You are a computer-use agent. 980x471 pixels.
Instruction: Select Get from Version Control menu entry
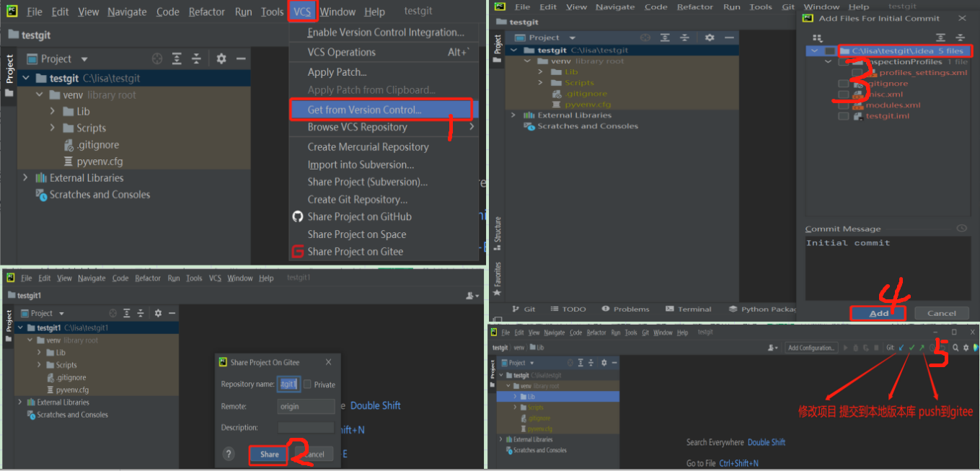tap(364, 110)
